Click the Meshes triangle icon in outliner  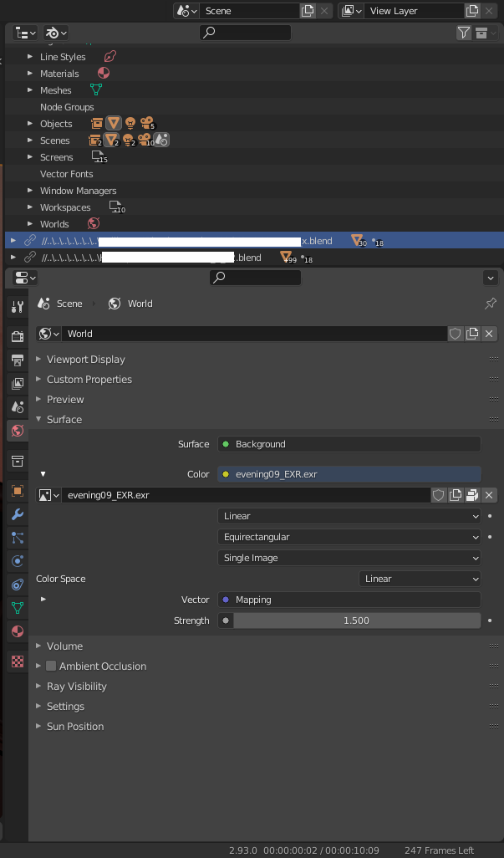pos(96,89)
